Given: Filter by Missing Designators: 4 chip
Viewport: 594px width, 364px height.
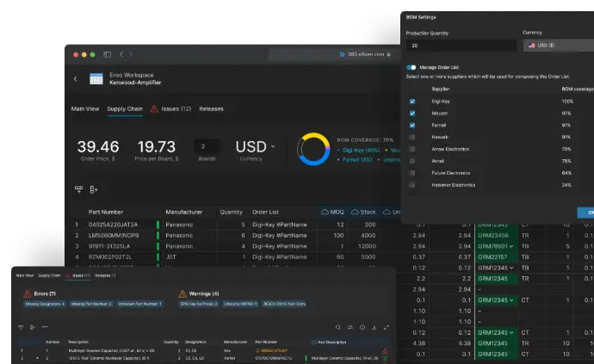Looking at the screenshot, I should pos(45,304).
